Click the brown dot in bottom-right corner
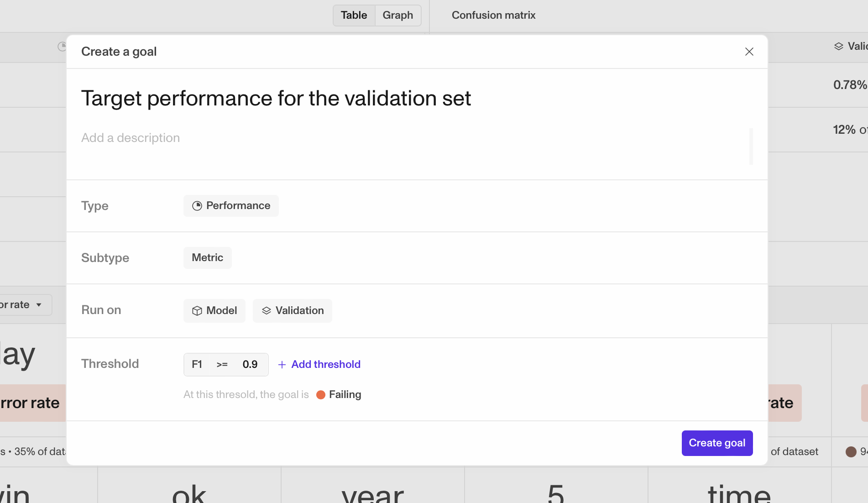This screenshot has height=503, width=868. tap(851, 452)
